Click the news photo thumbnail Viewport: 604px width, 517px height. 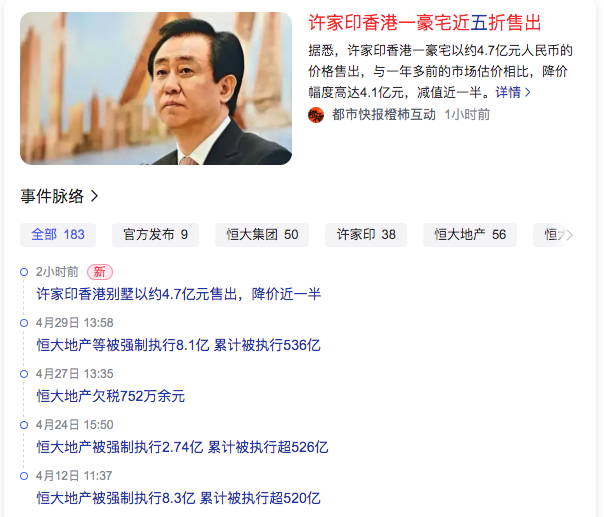(156, 89)
